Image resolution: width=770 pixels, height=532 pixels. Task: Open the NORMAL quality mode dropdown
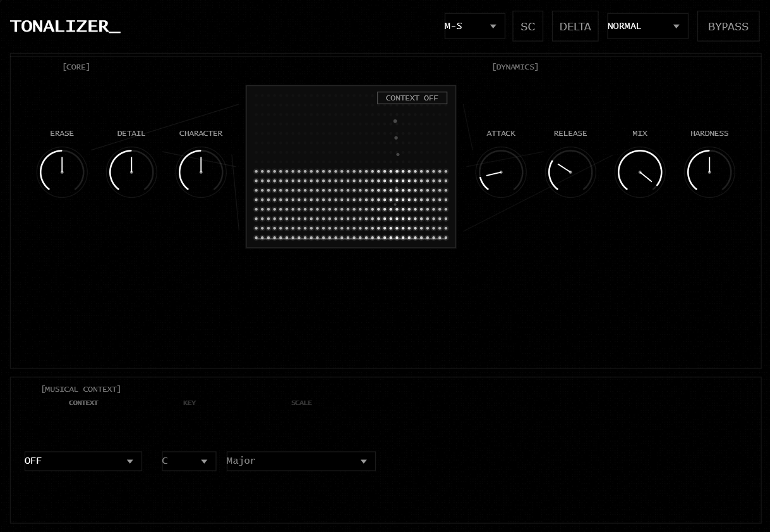(648, 26)
